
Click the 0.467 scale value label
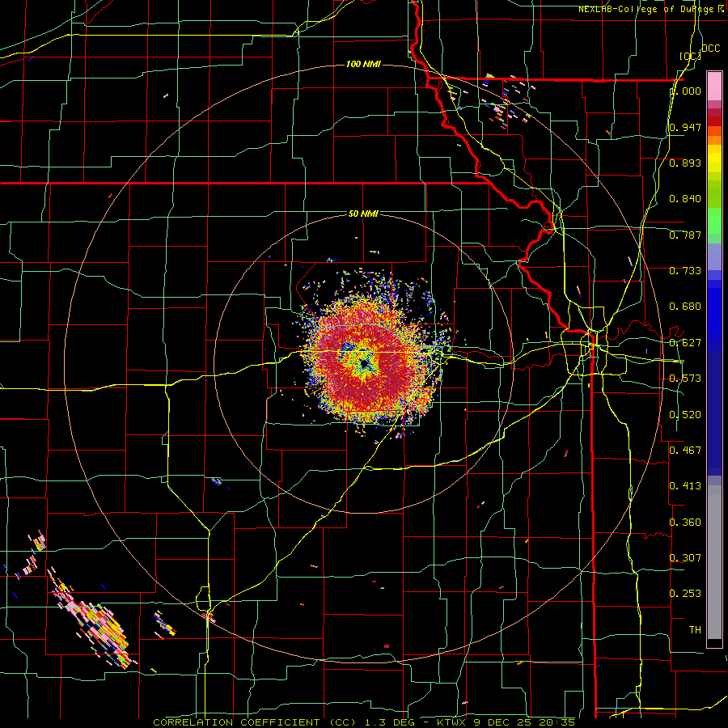pos(685,451)
